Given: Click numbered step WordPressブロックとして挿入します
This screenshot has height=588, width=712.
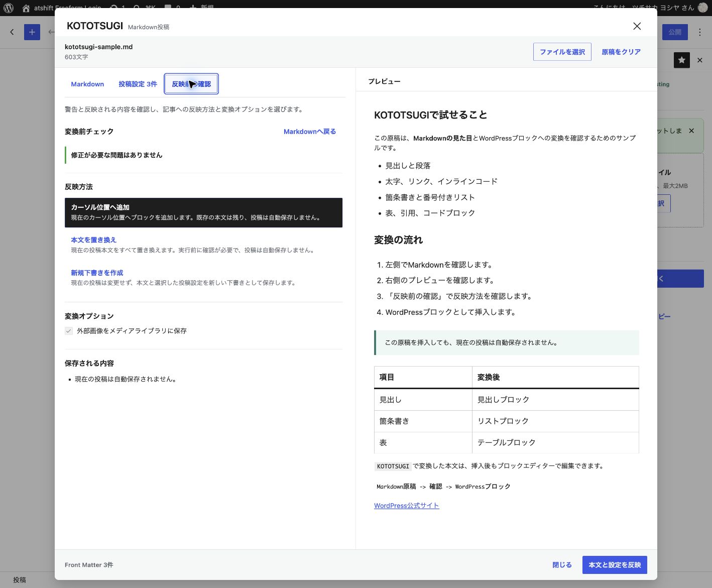Looking at the screenshot, I should [x=451, y=312].
